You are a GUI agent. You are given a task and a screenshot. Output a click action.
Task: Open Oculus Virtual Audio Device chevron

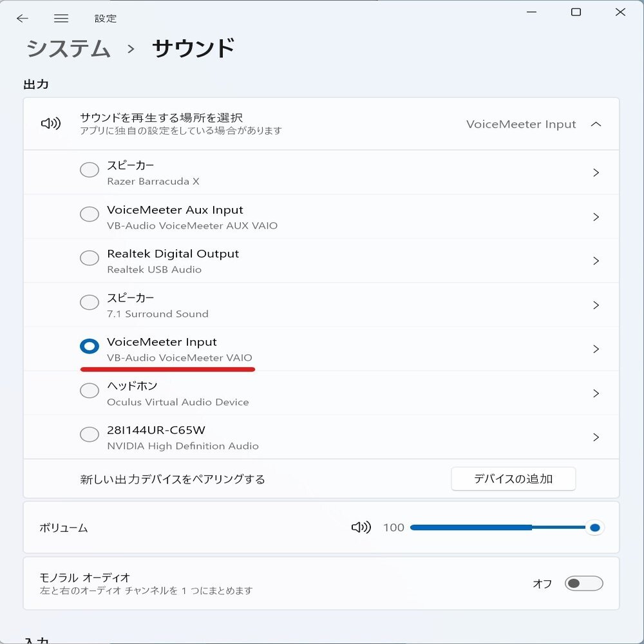point(596,393)
